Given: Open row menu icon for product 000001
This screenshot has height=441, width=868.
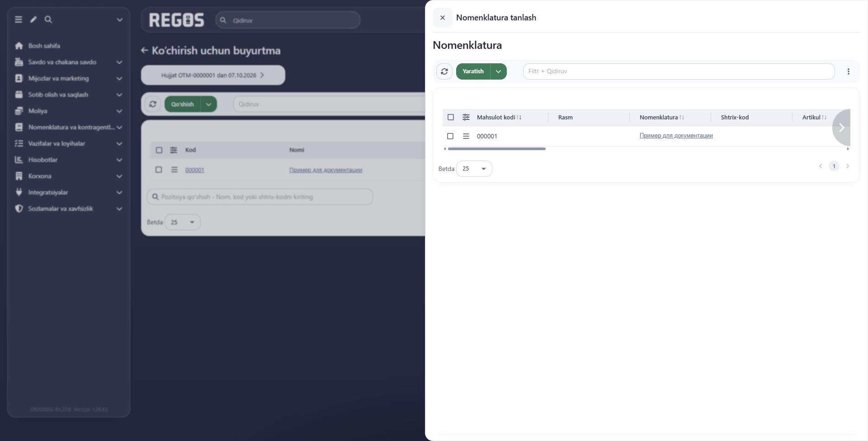Looking at the screenshot, I should (x=466, y=136).
